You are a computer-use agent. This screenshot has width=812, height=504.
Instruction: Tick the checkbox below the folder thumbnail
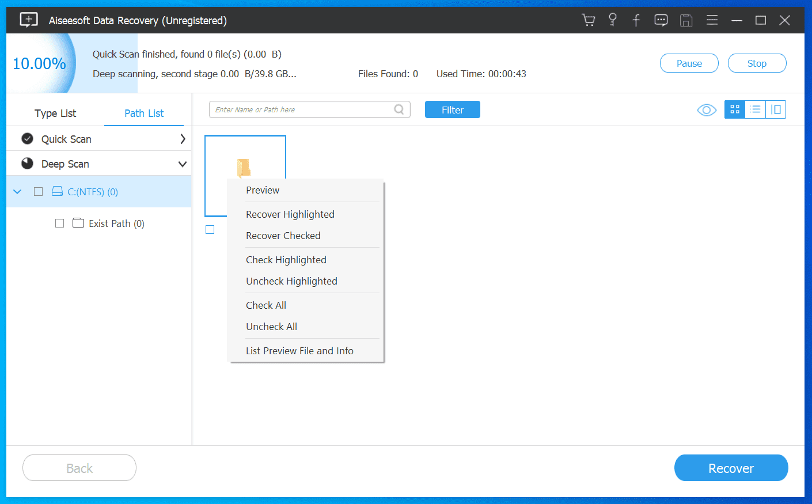[x=210, y=229]
